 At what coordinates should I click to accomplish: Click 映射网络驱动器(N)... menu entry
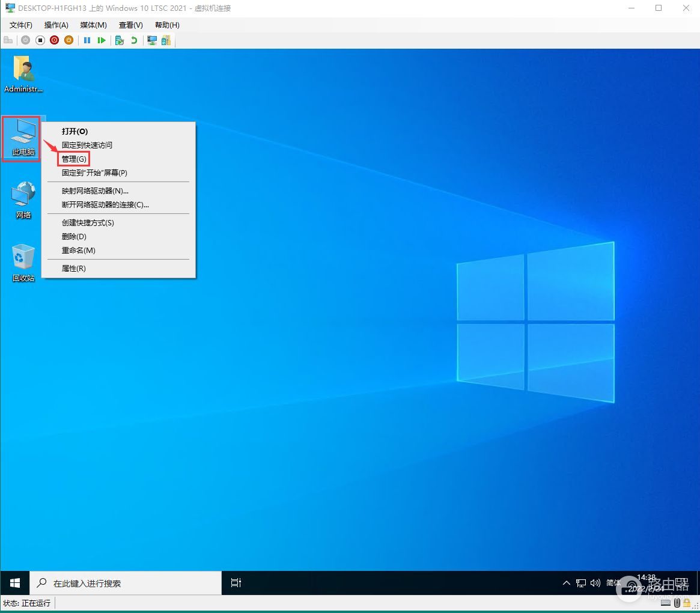tap(95, 191)
